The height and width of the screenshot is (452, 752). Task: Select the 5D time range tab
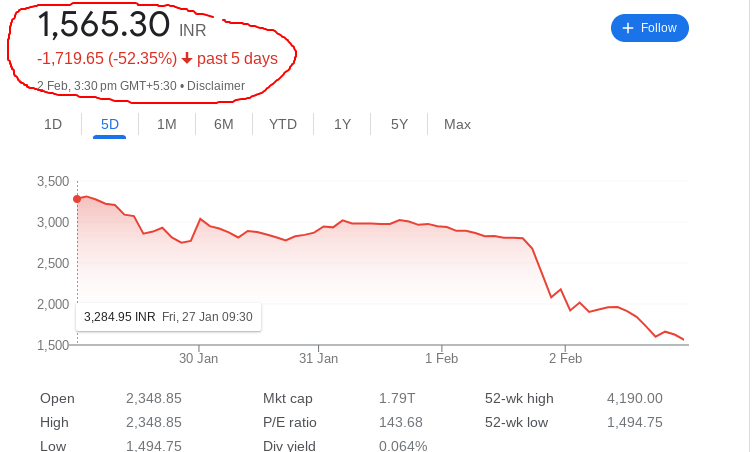point(110,124)
